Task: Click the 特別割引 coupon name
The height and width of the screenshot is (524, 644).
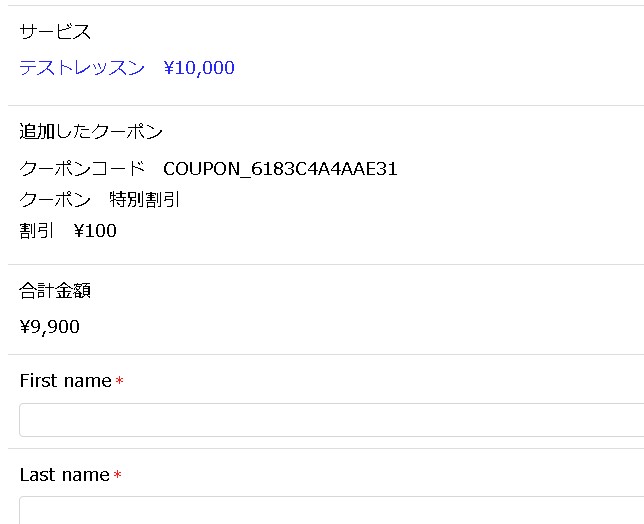Action: (x=145, y=199)
